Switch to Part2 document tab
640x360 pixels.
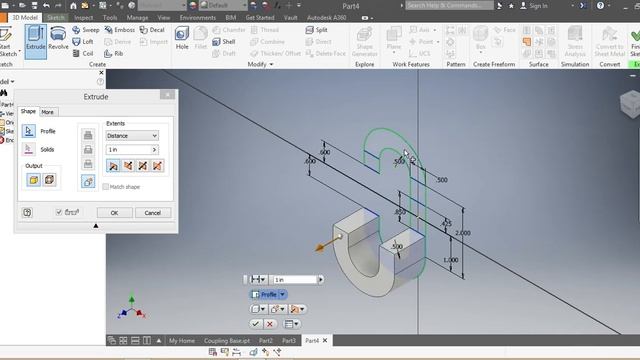266,340
